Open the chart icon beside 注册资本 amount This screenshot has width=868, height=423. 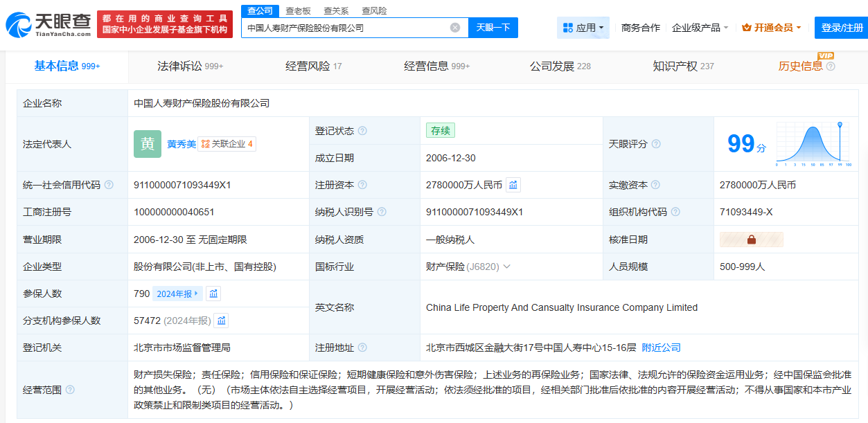[513, 185]
